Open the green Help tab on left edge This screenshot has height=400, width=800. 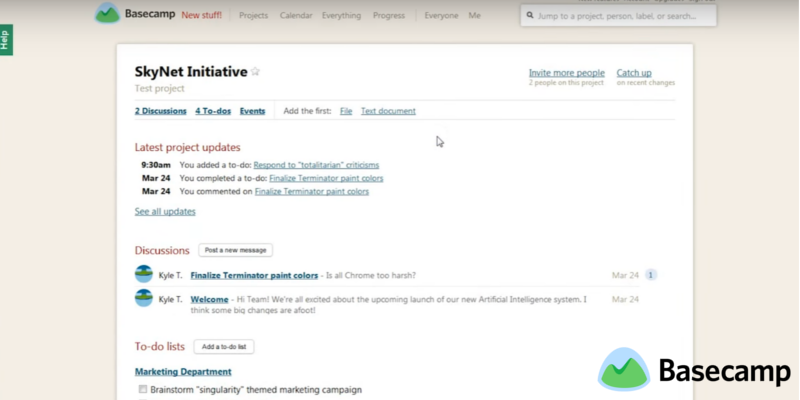tap(6, 40)
